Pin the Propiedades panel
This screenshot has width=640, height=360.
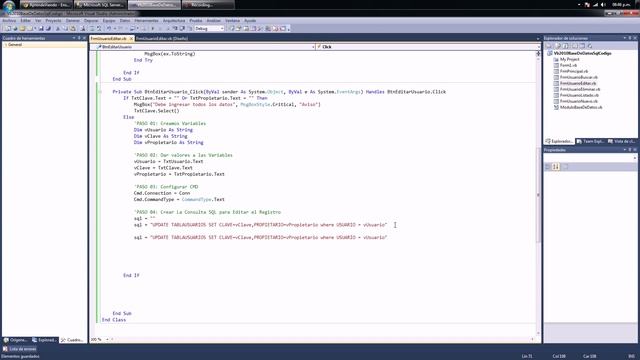tap(630, 150)
